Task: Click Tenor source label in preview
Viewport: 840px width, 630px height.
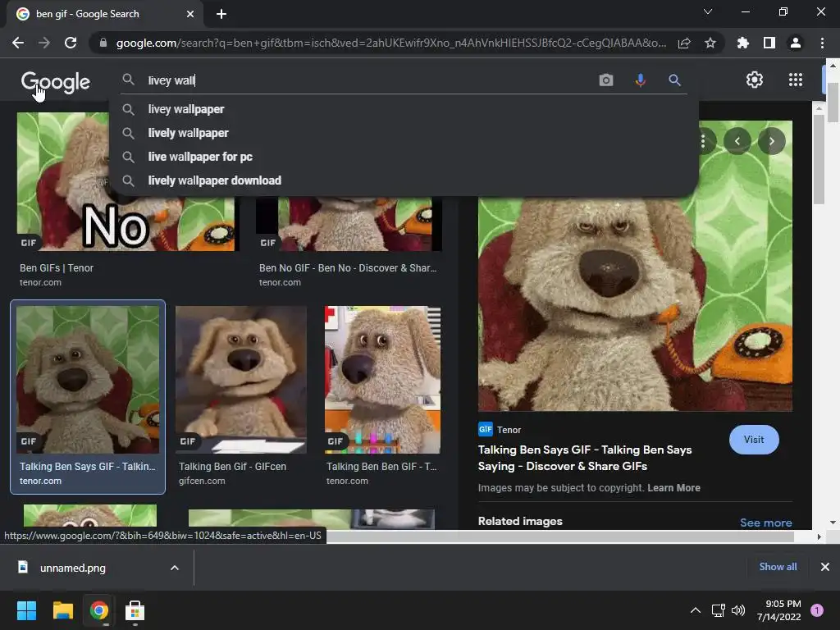Action: coord(509,430)
